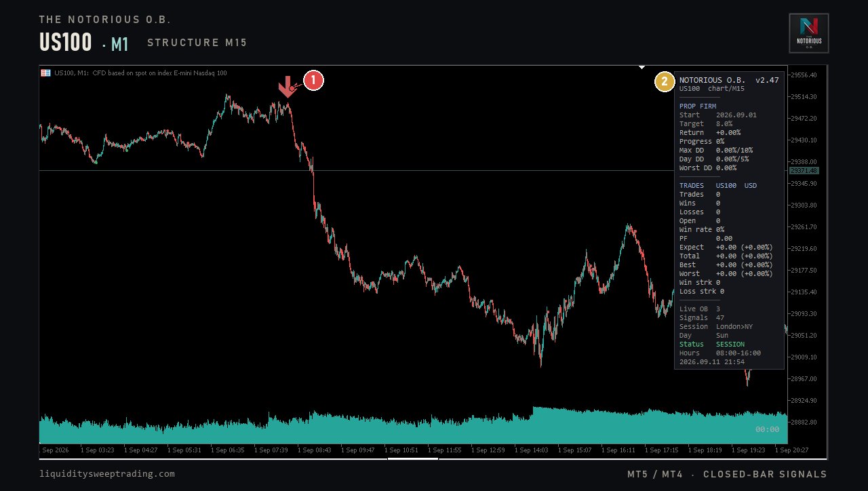Click time axis label '1 Sep 10:51'
Viewport: 868px width, 491px height.
pos(401,450)
